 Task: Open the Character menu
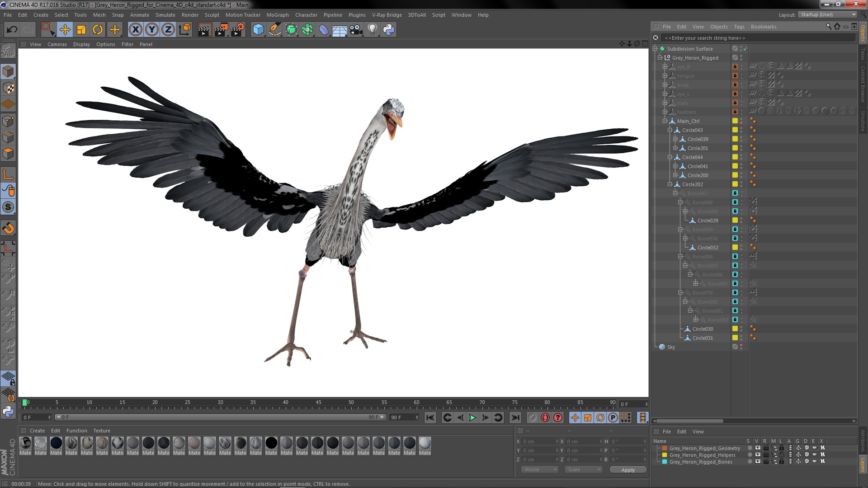pyautogui.click(x=306, y=15)
